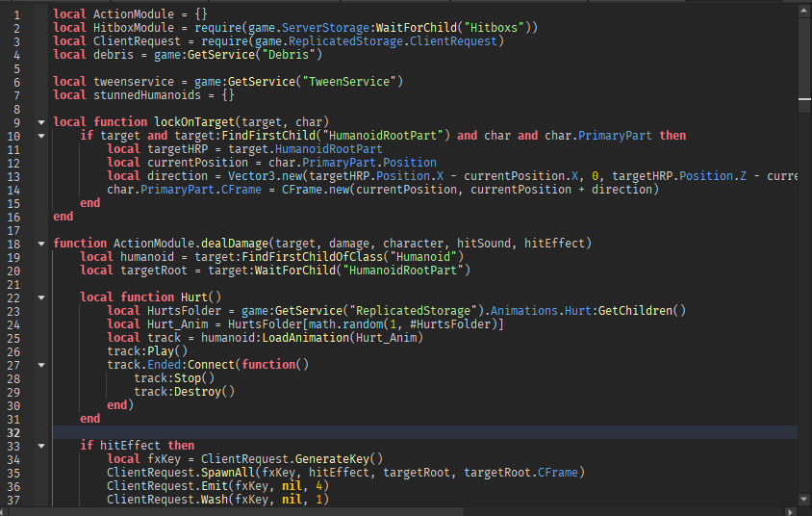The image size is (812, 516).
Task: Click the horizontal scrollbar right arrow
Action: click(x=791, y=512)
